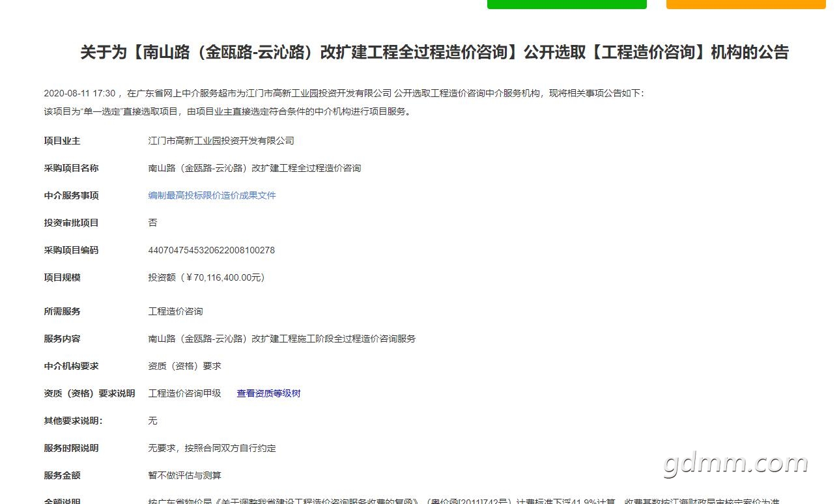Screen dimensions: 839x504
Task: Click the 服务金额 value 暂不做评估与测算
Action: (x=185, y=475)
